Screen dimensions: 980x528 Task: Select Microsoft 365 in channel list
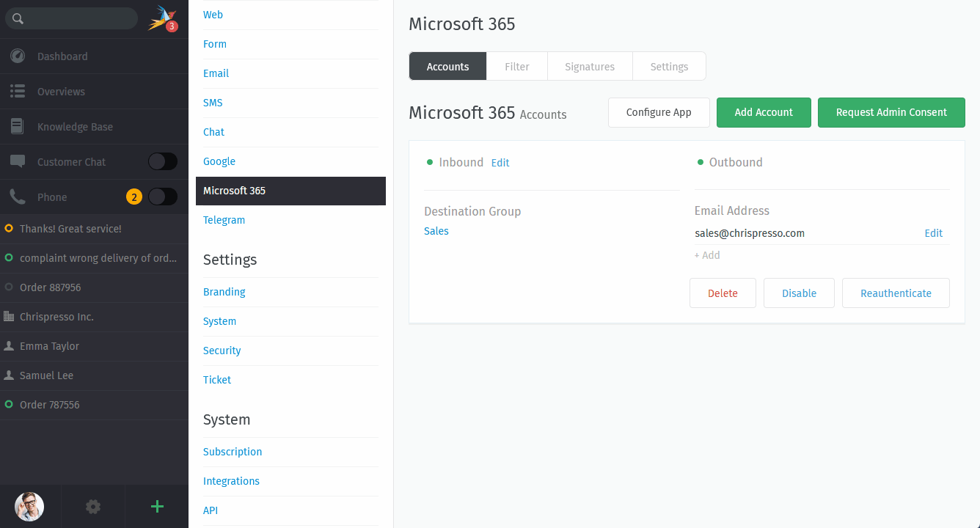coord(290,191)
